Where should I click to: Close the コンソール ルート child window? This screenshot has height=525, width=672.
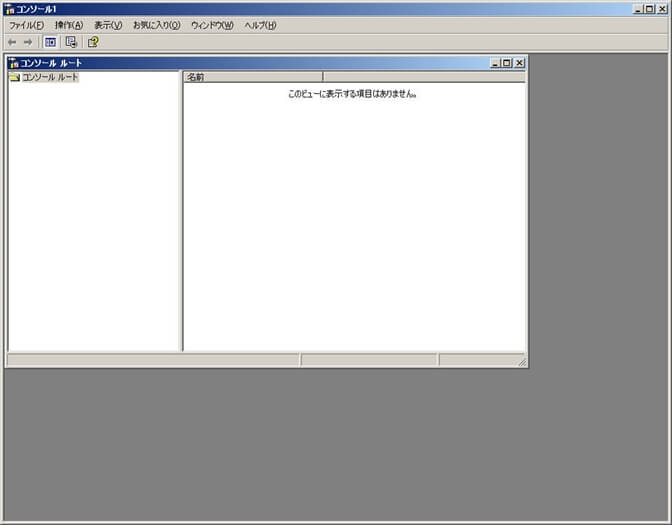tap(519, 63)
